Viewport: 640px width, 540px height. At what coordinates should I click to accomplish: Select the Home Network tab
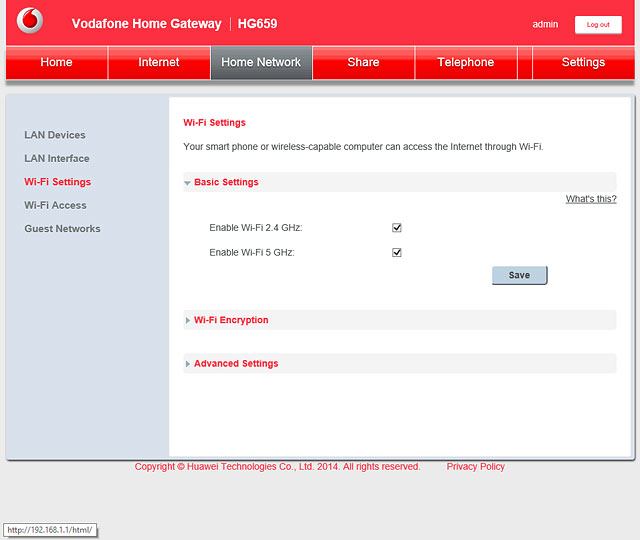point(261,62)
